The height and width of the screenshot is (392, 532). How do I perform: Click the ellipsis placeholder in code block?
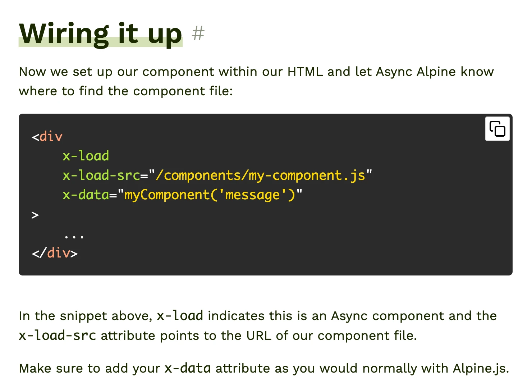click(74, 236)
